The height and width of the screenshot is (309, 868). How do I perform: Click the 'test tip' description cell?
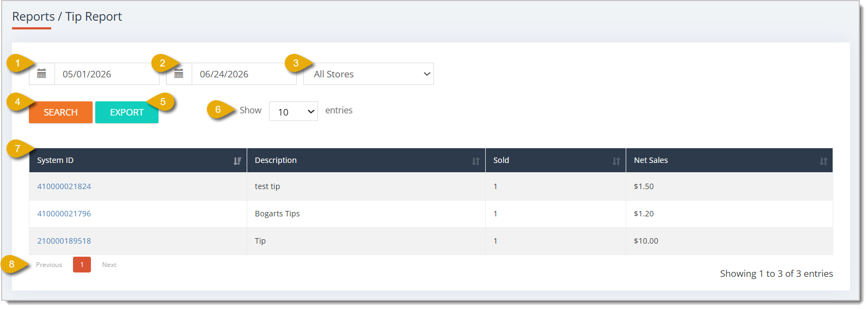(366, 186)
